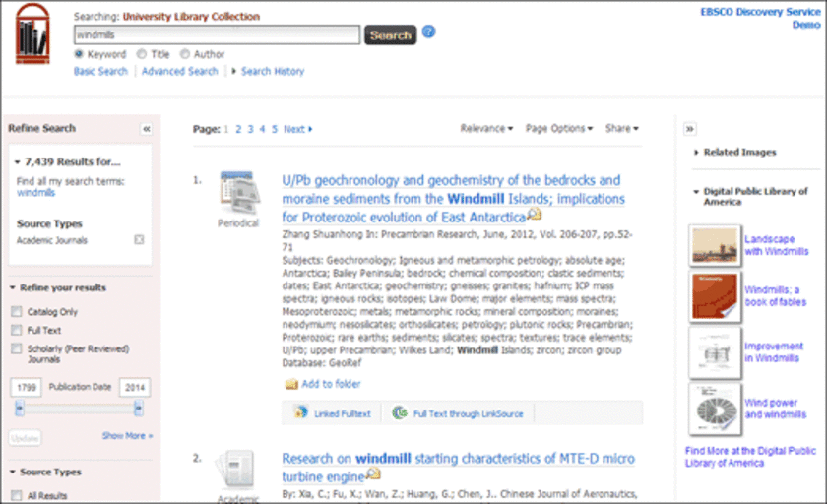
Task: Click the Add to folder icon
Action: (x=291, y=384)
